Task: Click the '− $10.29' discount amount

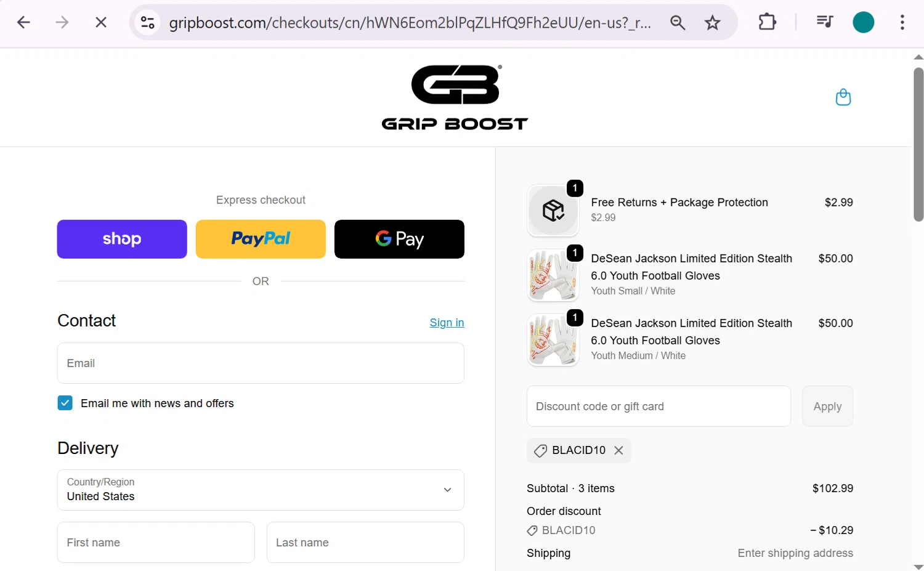Action: [832, 530]
